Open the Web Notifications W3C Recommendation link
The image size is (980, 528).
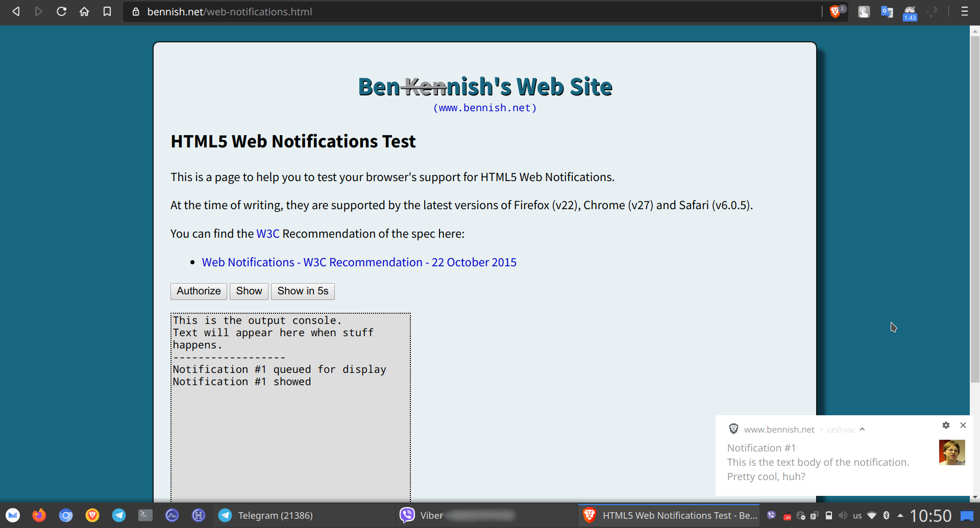pyautogui.click(x=359, y=262)
